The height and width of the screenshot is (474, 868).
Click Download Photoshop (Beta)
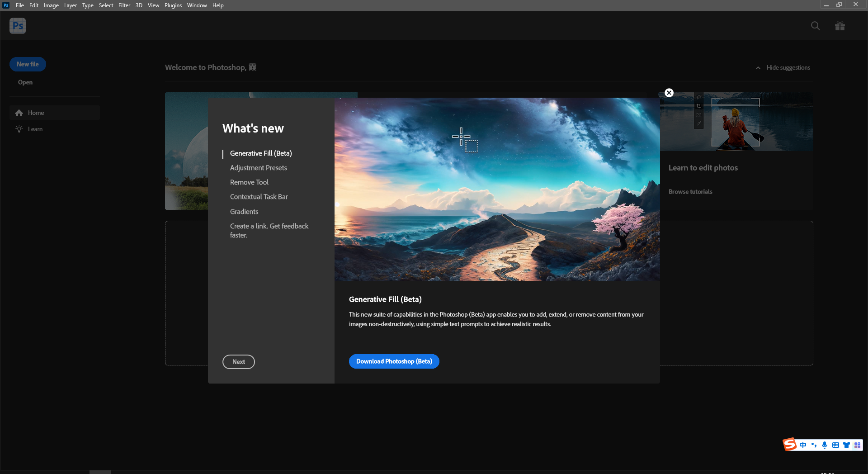coord(394,361)
